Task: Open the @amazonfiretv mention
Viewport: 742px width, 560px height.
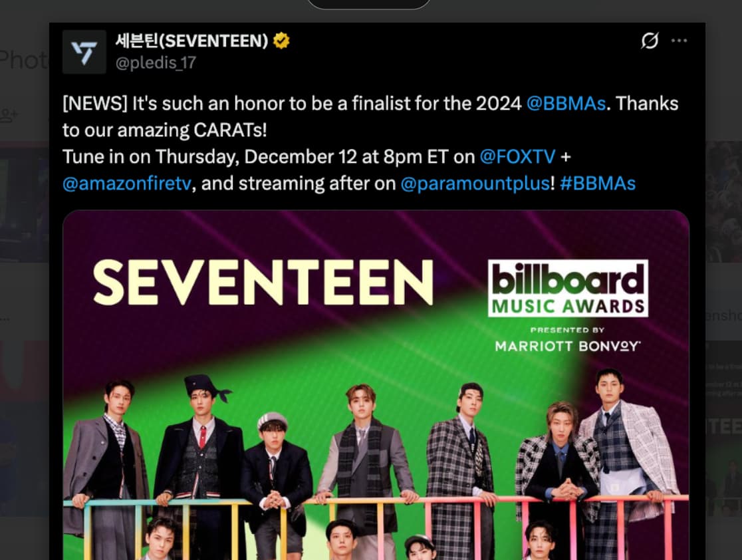Action: [127, 183]
